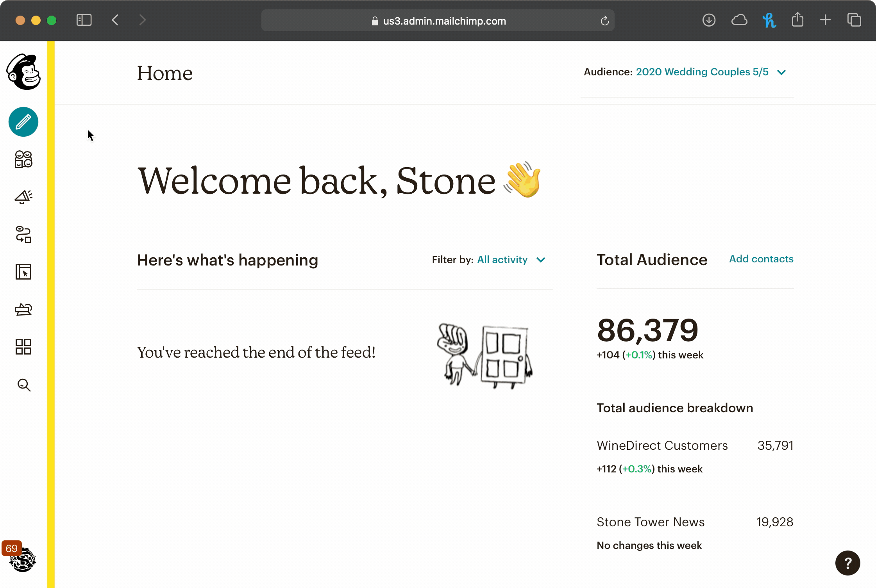The width and height of the screenshot is (876, 588).
Task: Open the Integrations grid icon
Action: click(23, 347)
